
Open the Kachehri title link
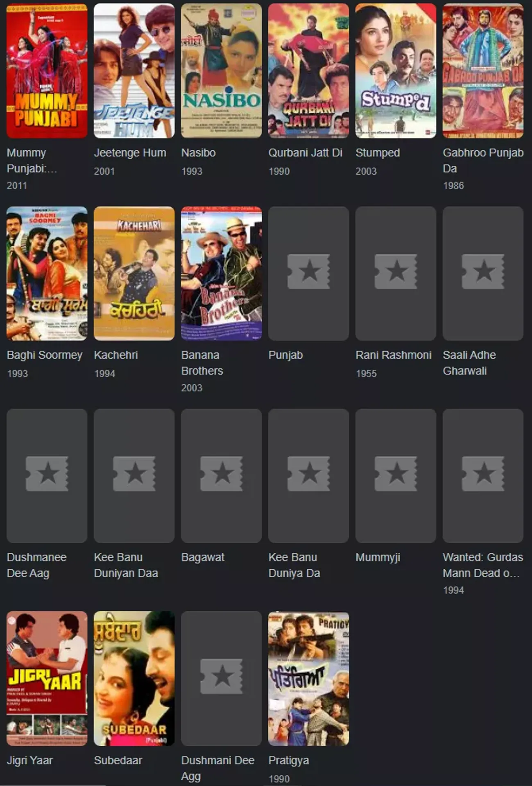(116, 355)
